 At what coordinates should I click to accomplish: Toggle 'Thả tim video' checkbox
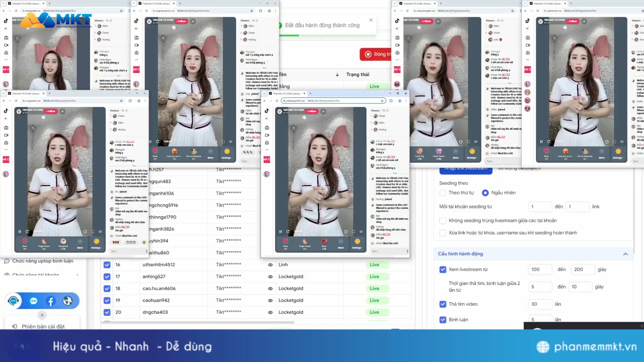point(443,304)
